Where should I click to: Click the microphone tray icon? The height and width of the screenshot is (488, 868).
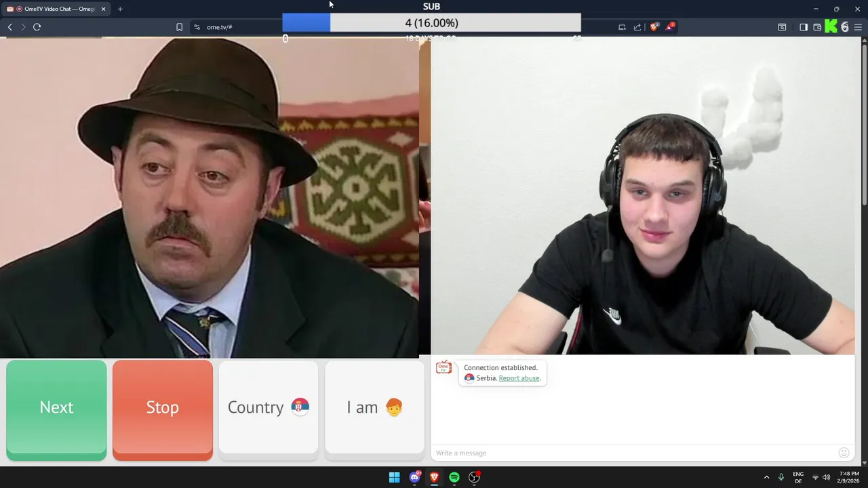(x=781, y=477)
